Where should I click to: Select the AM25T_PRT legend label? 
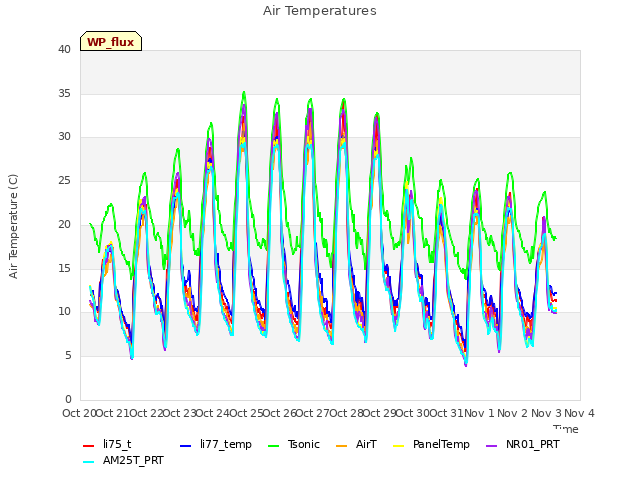click(133, 461)
